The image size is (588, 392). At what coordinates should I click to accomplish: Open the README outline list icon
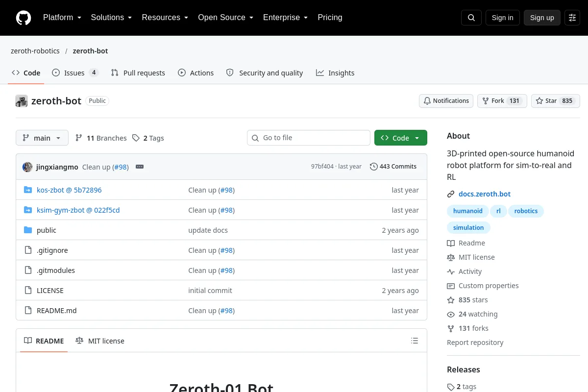[415, 341]
